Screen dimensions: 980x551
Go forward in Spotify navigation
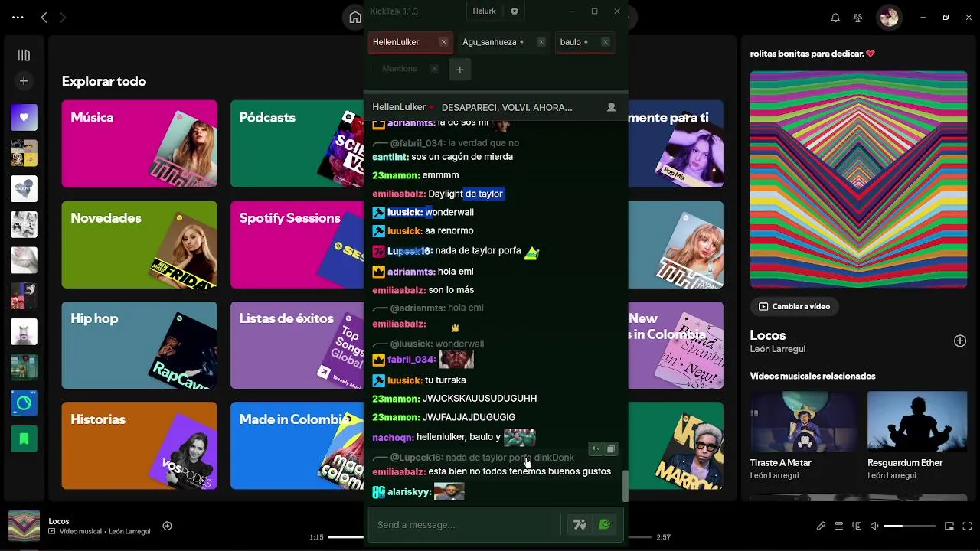click(63, 17)
